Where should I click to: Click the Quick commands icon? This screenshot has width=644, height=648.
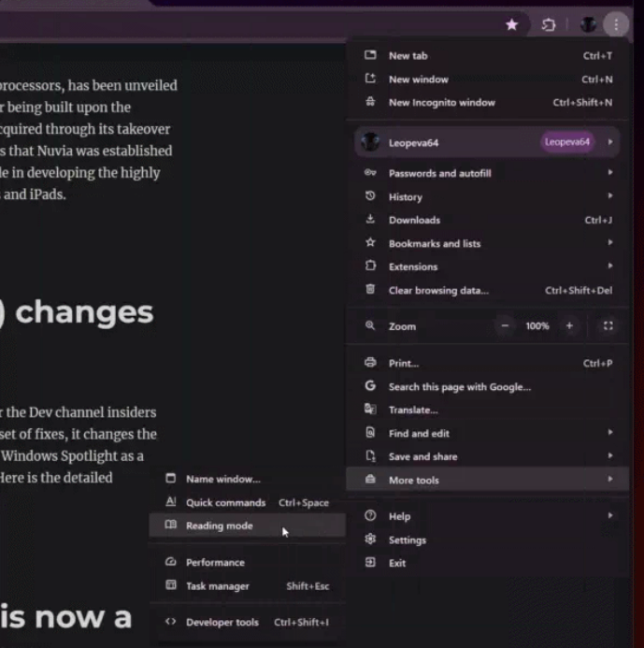pyautogui.click(x=171, y=502)
